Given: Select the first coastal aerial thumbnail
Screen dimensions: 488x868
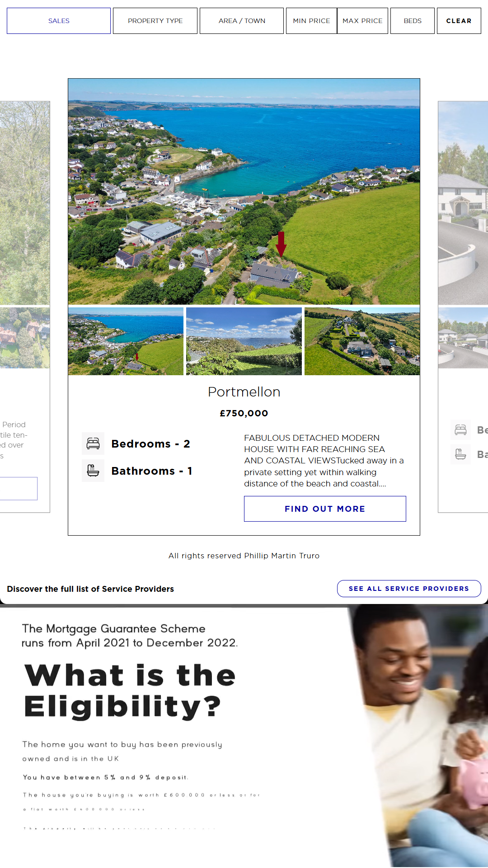Looking at the screenshot, I should (x=126, y=341).
